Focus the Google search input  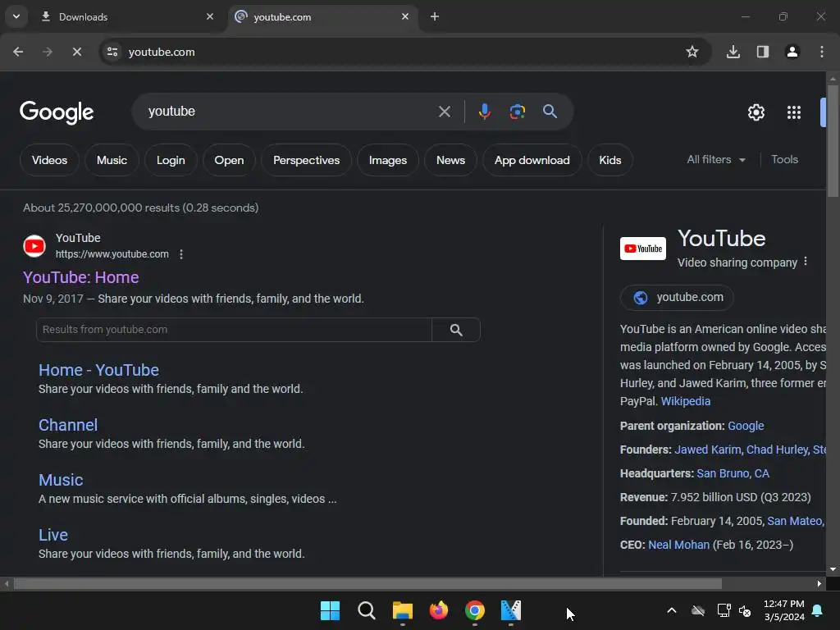tap(290, 112)
